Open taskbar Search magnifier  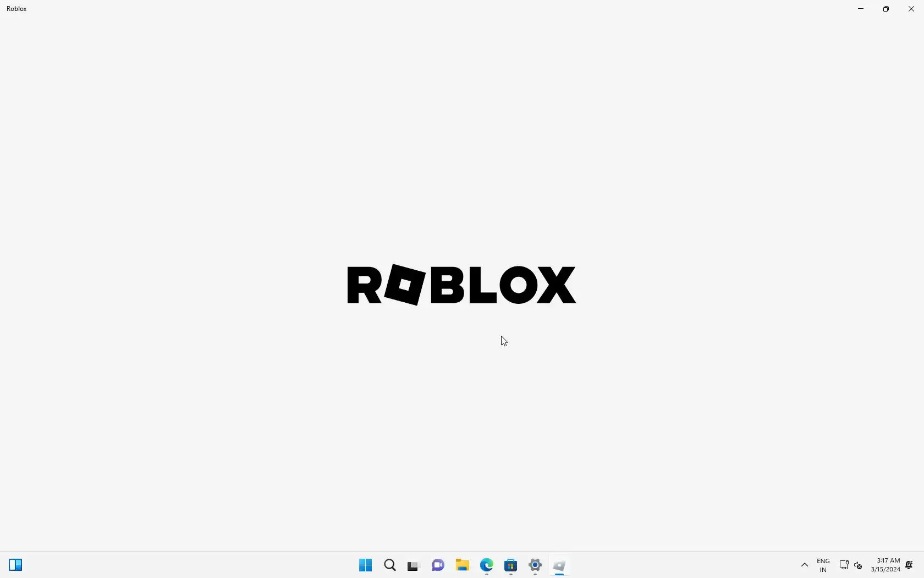pos(390,565)
